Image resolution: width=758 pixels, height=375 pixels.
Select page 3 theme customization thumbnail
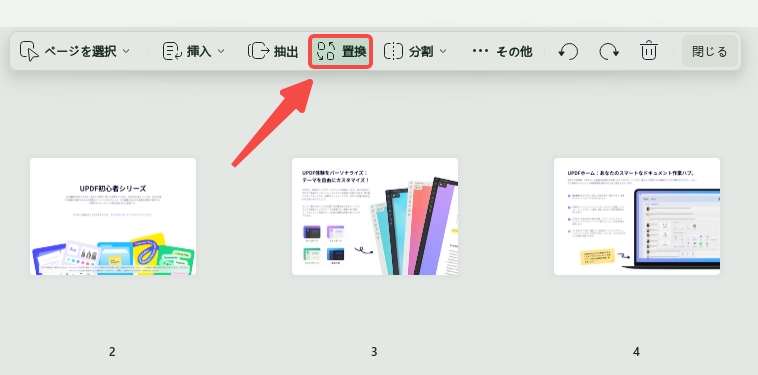[375, 216]
